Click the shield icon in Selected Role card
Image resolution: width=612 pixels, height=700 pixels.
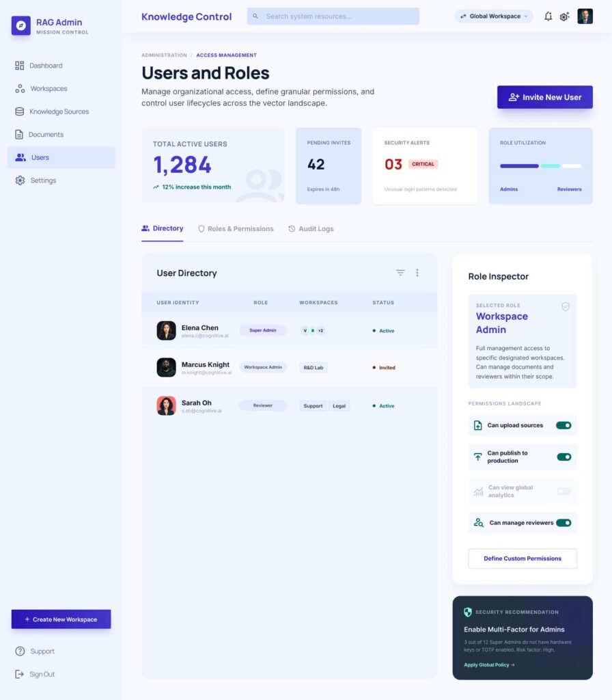point(565,307)
